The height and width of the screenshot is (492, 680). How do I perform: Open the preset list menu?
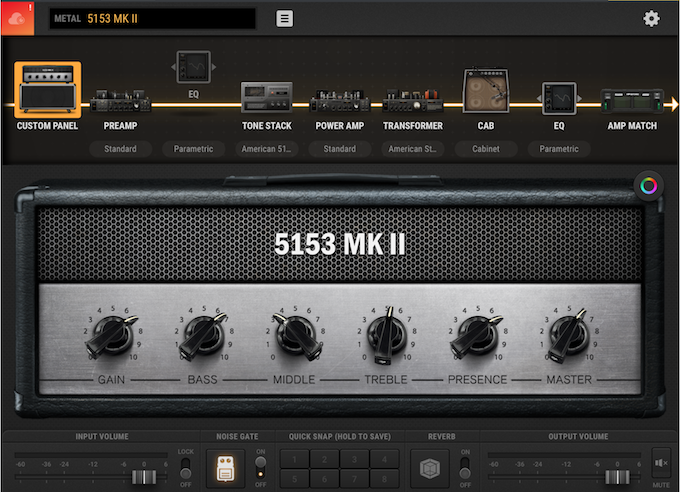click(284, 19)
